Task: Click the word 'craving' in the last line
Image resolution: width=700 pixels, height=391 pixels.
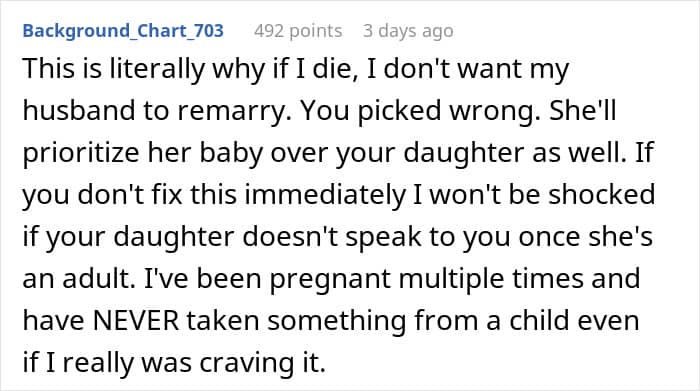Action: click(x=244, y=364)
